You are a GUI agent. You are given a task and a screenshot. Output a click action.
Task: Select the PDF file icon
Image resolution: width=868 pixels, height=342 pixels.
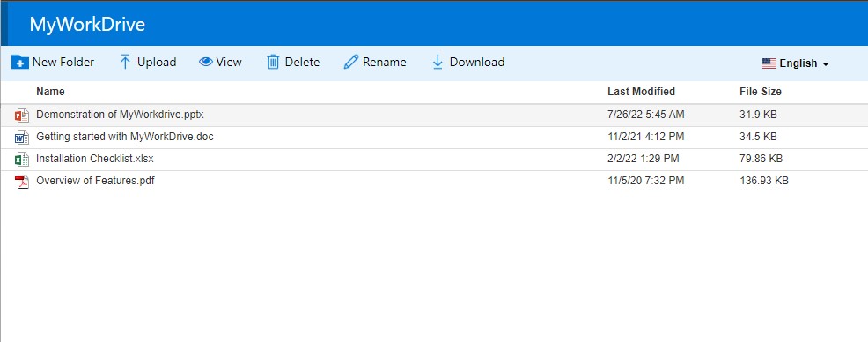(x=22, y=182)
